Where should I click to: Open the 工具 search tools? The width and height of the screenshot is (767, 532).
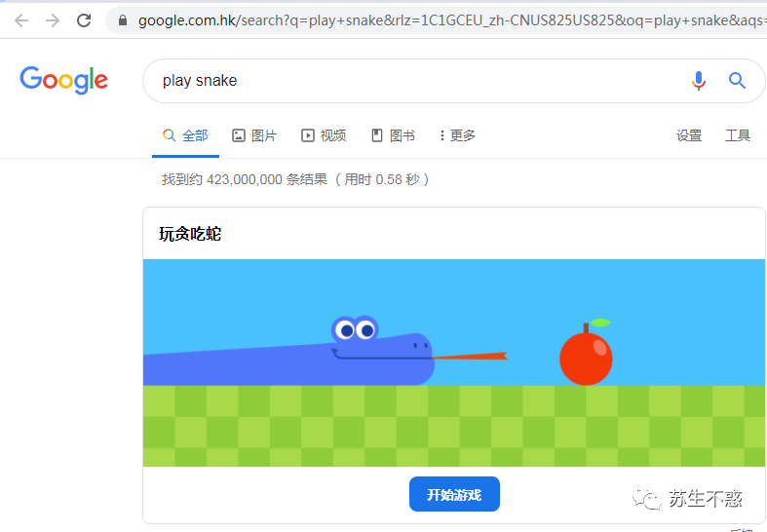coord(737,135)
